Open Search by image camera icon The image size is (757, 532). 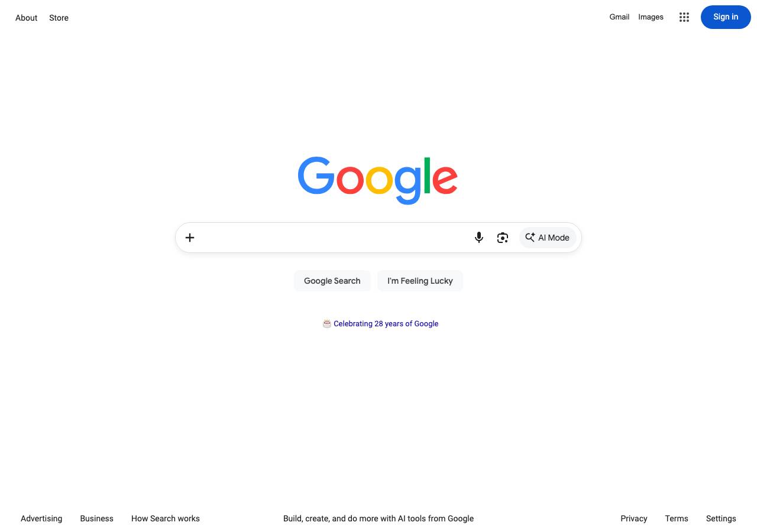(x=503, y=238)
